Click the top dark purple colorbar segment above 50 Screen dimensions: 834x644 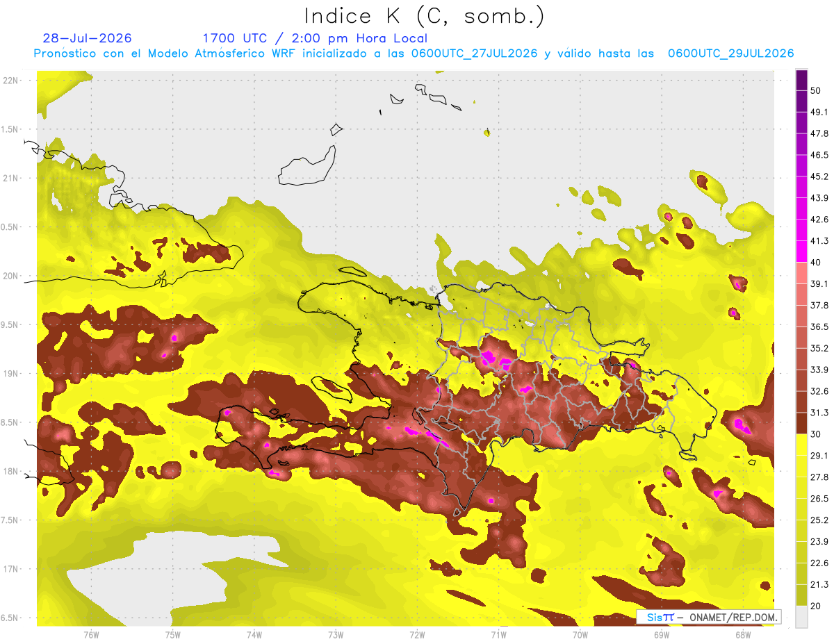coord(801,81)
